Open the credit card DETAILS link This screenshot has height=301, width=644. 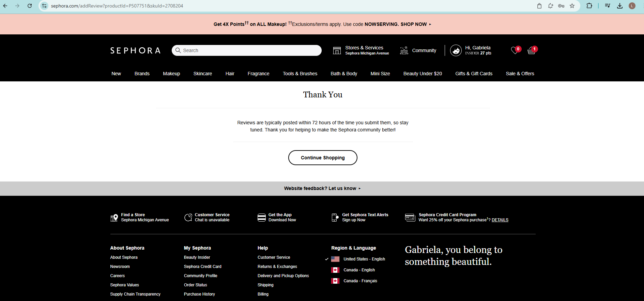click(x=500, y=220)
